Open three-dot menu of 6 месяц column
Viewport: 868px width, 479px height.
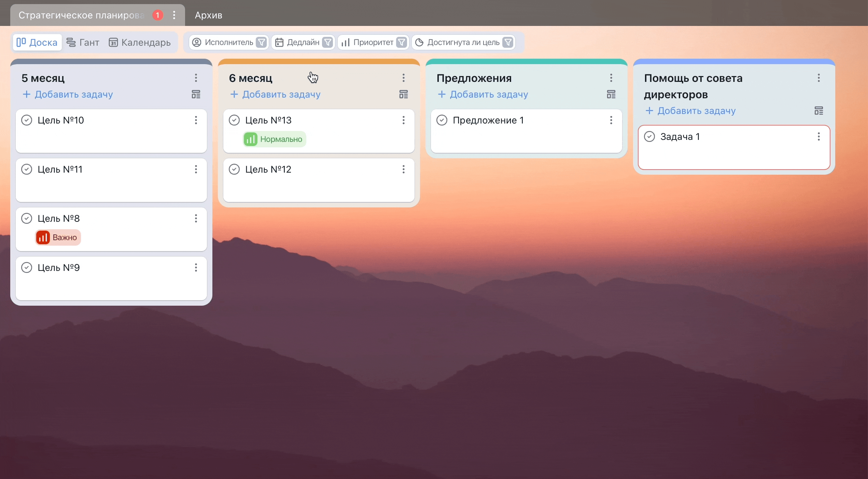pyautogui.click(x=404, y=78)
